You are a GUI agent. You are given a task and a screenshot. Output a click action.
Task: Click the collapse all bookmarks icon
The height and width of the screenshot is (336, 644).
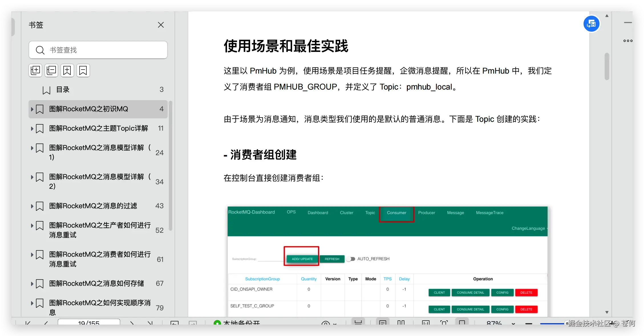tap(52, 70)
